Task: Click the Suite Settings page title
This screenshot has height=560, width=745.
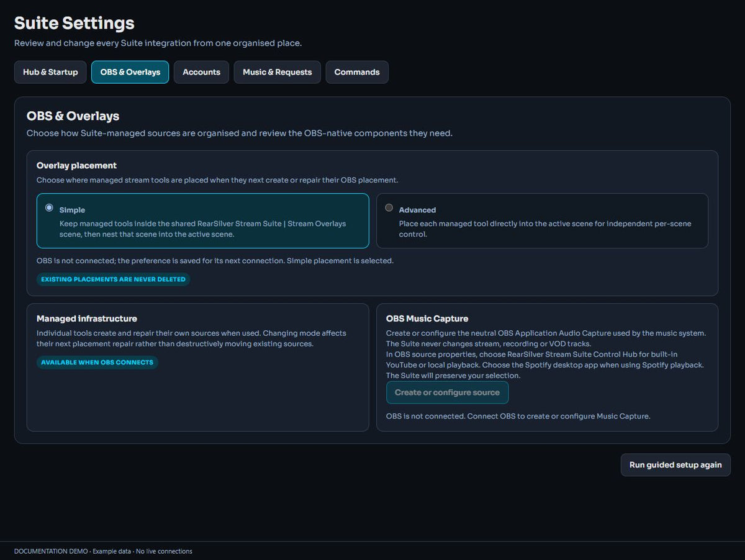Action: pos(74,24)
